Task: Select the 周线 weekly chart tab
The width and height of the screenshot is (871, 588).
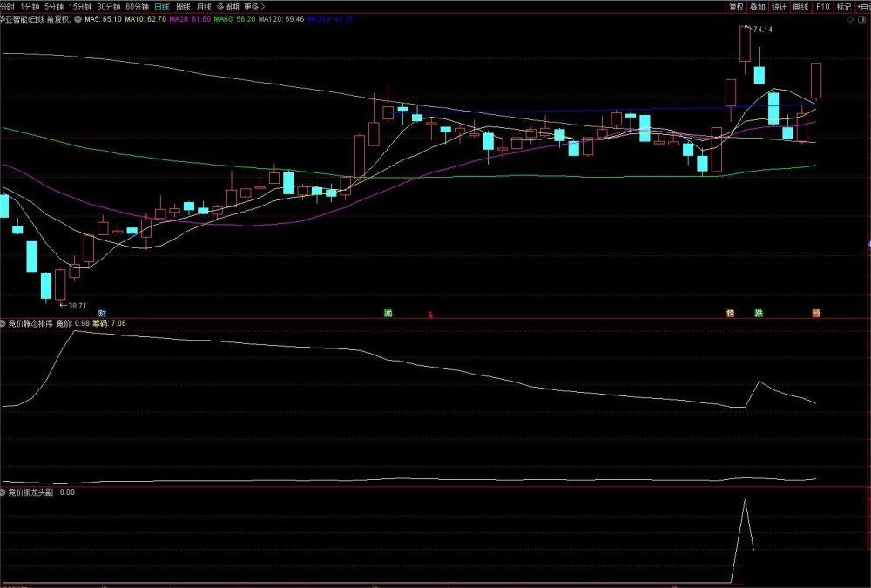Action: pyautogui.click(x=183, y=7)
